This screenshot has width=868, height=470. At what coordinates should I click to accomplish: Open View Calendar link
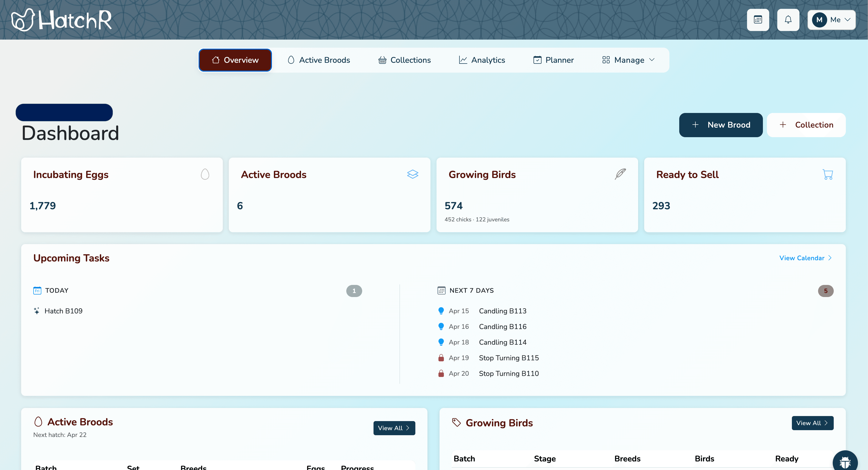tap(802, 258)
